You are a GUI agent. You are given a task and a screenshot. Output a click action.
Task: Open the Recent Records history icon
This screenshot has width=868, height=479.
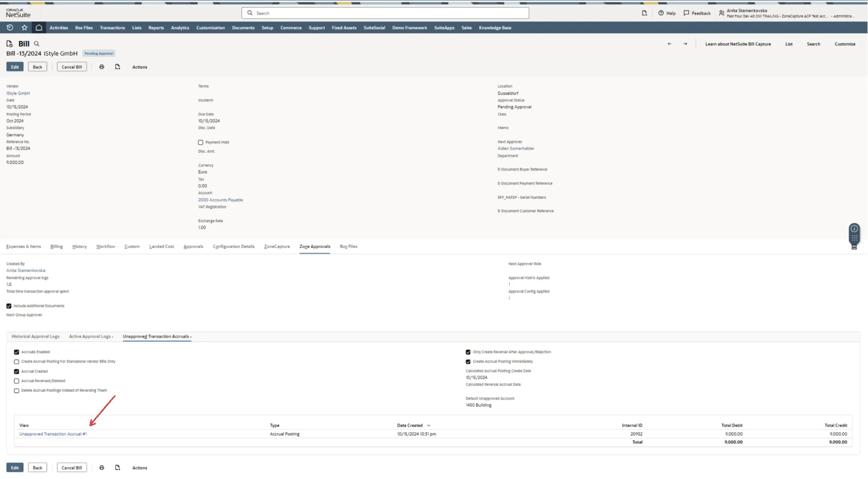pyautogui.click(x=10, y=28)
